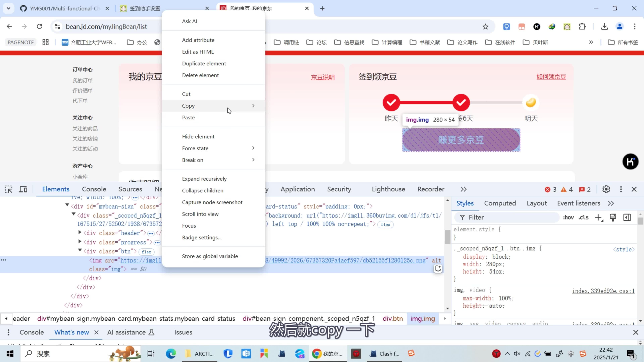Open DevTools settings gear
This screenshot has width=644, height=362.
[606, 189]
